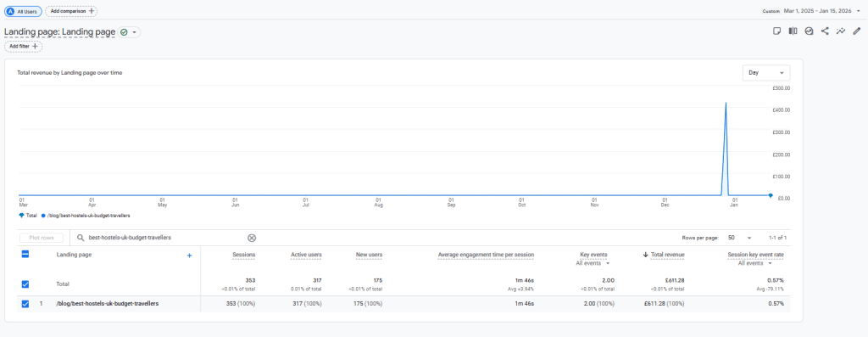Click the pencil Customize report icon

tap(857, 31)
